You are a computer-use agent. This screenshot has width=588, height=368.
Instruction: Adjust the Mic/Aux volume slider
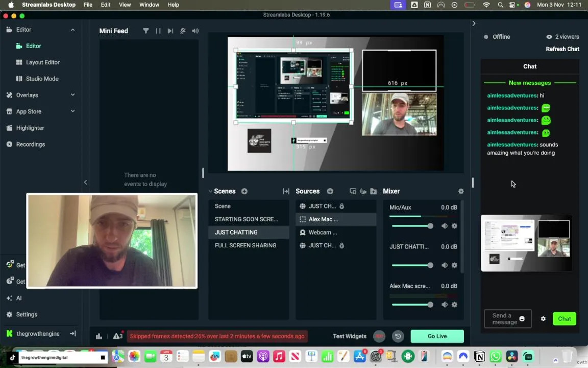click(x=412, y=226)
